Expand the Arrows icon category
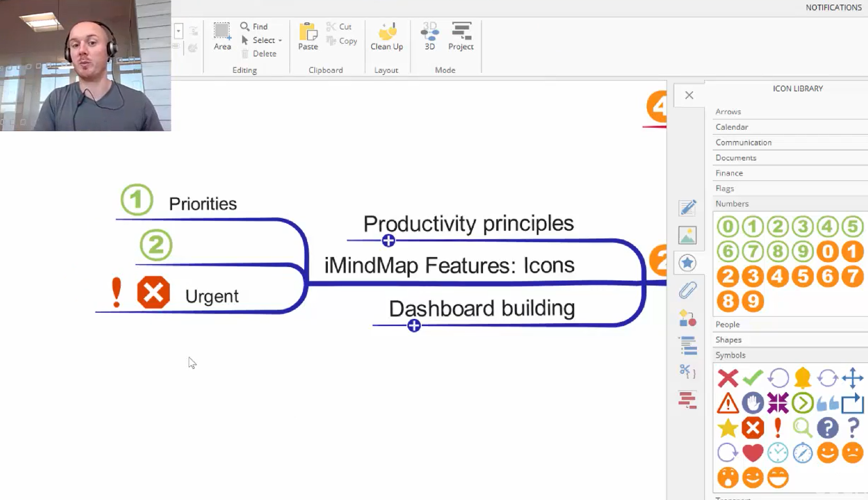 728,111
